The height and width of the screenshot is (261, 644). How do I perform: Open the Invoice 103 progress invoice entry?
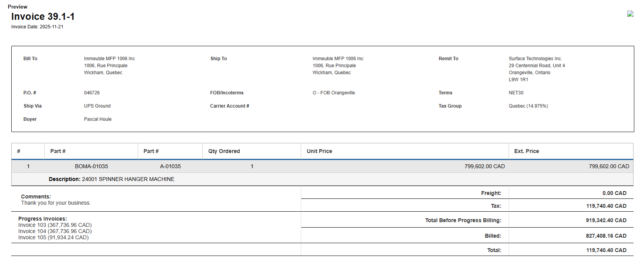55,225
